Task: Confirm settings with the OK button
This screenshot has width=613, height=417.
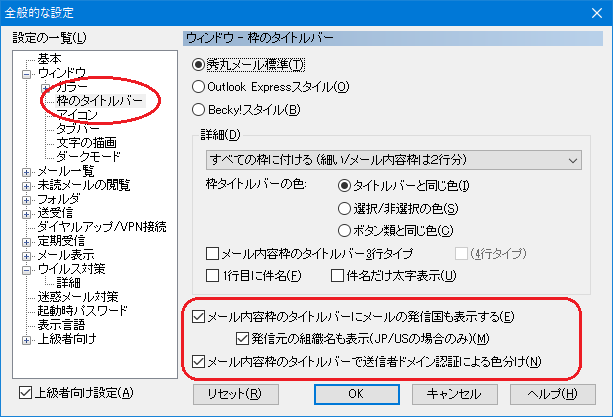Action: (355, 393)
